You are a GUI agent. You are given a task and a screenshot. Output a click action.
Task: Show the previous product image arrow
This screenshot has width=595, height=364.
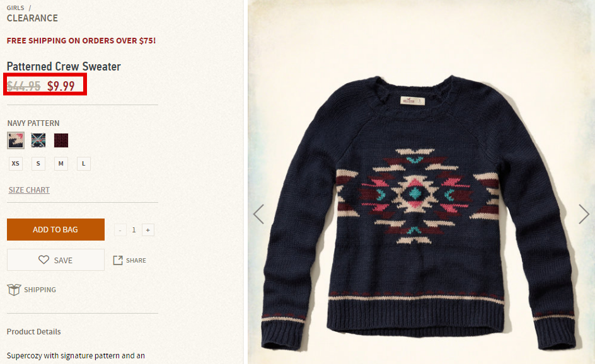258,214
